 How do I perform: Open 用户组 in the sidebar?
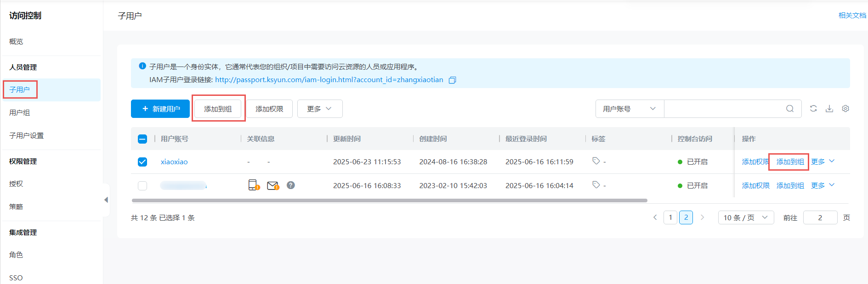20,112
